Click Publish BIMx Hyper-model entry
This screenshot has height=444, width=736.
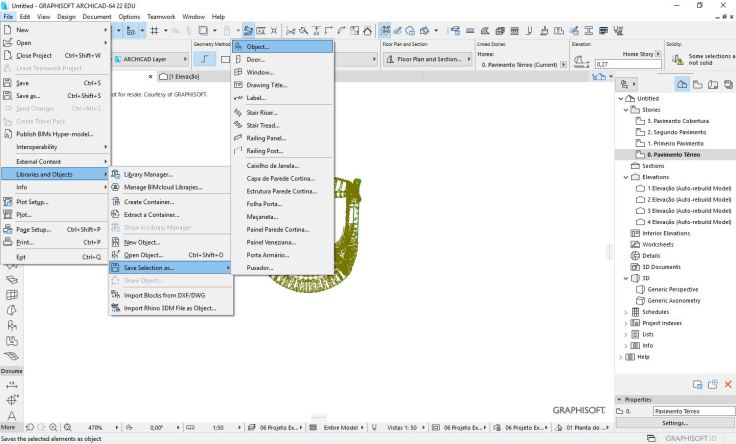tap(55, 134)
